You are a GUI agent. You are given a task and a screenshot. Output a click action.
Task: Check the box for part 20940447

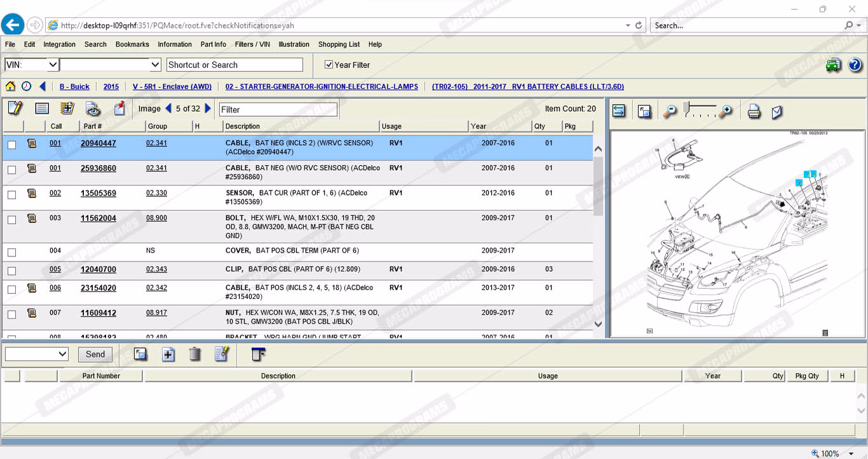pyautogui.click(x=11, y=145)
